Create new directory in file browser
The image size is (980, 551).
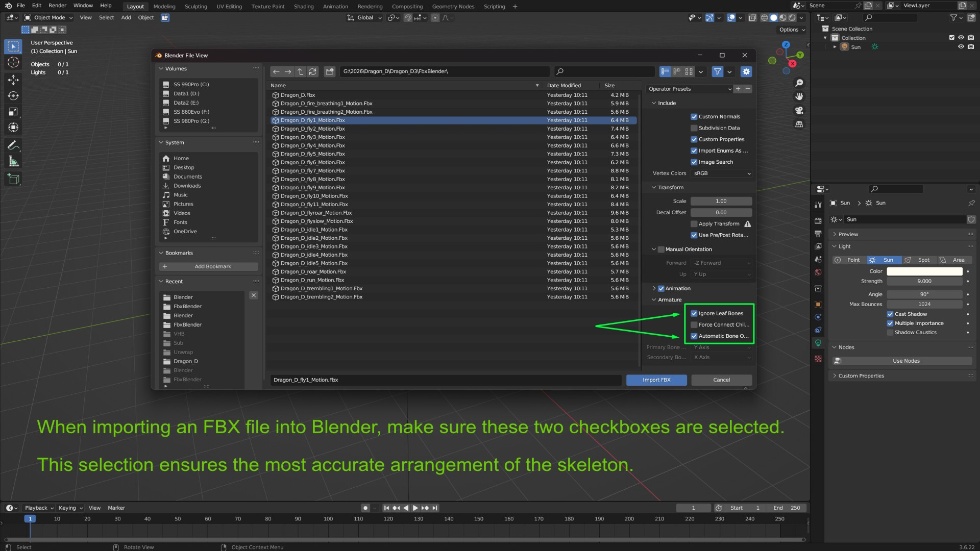[x=330, y=72]
